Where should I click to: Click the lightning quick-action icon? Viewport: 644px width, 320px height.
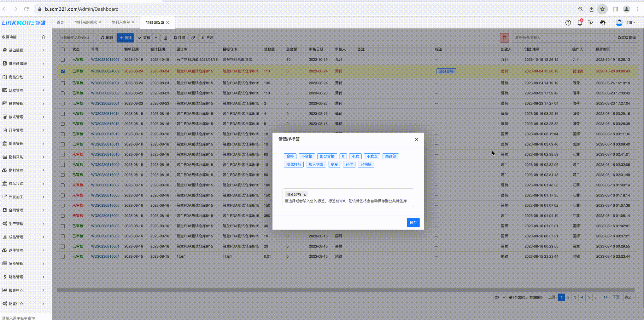tap(590, 22)
